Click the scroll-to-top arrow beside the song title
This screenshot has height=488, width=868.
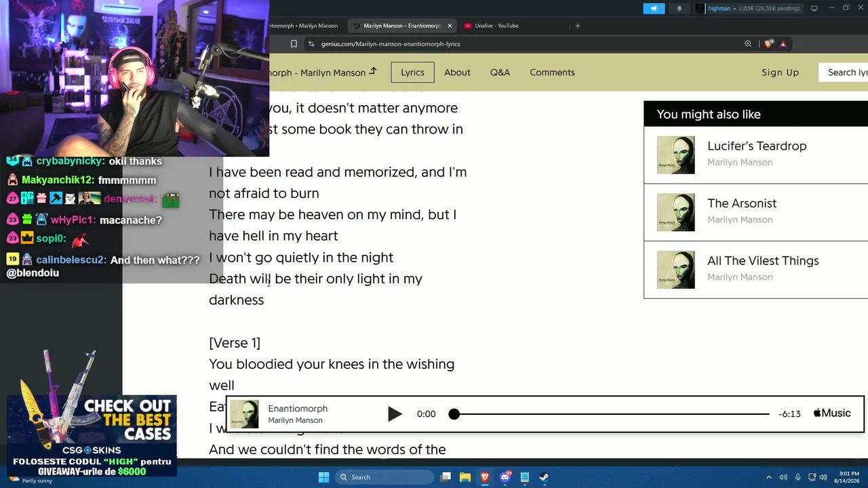(x=372, y=71)
